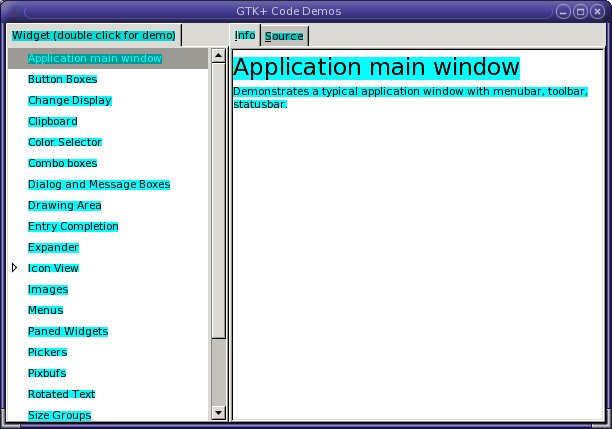Highlight the Combo boxes entry
The height and width of the screenshot is (429, 612).
pyautogui.click(x=62, y=163)
